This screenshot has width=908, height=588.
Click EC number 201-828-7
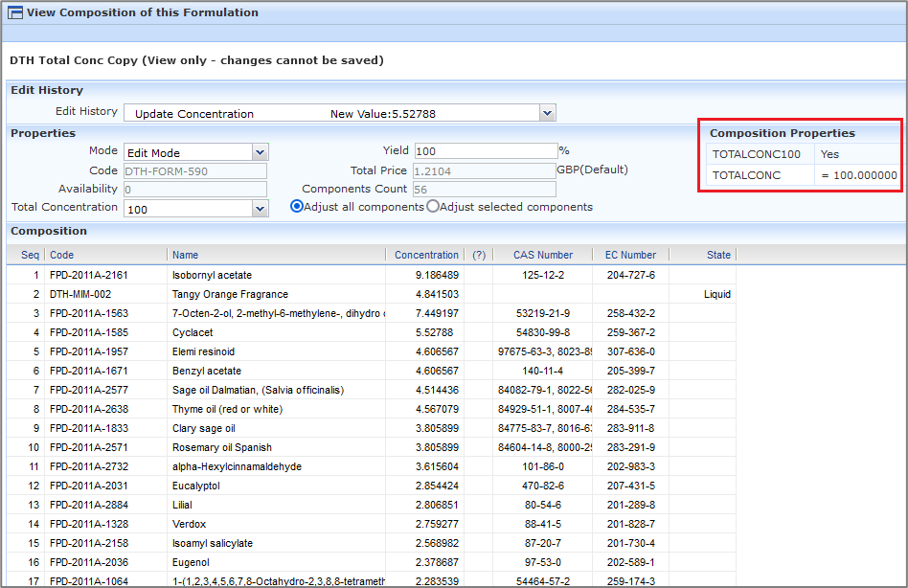pyautogui.click(x=630, y=524)
